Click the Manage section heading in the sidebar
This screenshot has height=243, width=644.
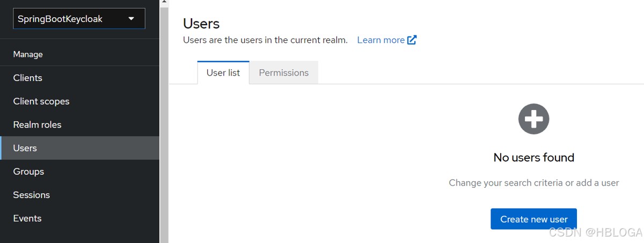click(28, 54)
